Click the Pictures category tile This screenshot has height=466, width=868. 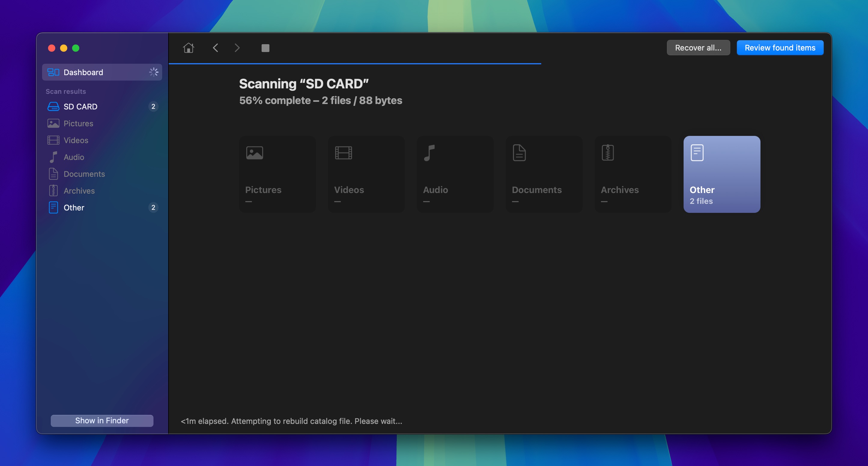click(277, 174)
